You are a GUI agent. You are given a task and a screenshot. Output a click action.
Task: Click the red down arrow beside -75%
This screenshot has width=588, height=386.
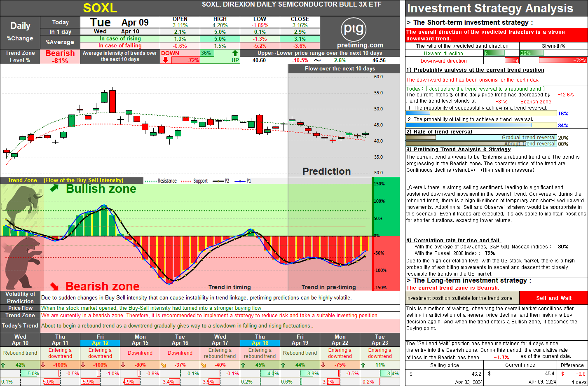323,365
